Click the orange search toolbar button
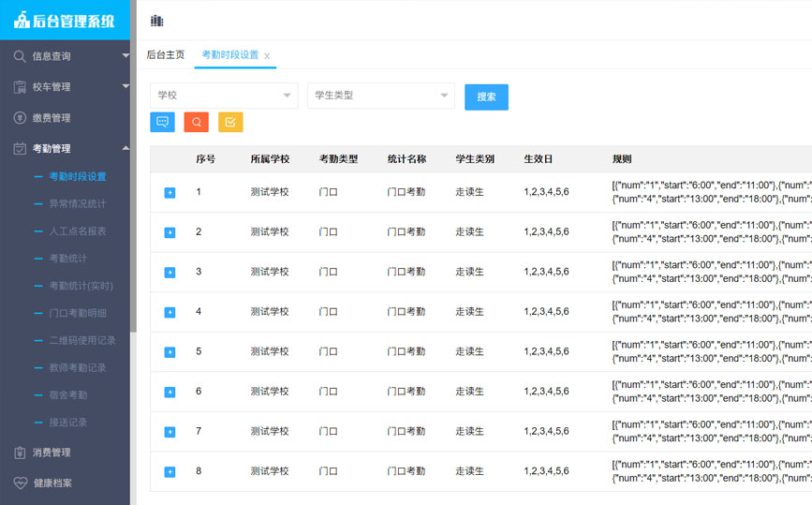Viewport: 812px width, 505px height. (197, 122)
